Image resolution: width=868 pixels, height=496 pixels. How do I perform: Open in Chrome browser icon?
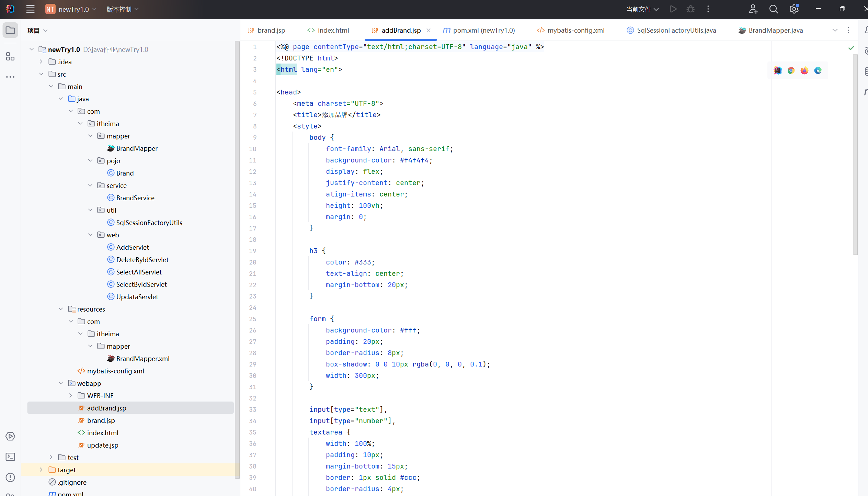791,70
